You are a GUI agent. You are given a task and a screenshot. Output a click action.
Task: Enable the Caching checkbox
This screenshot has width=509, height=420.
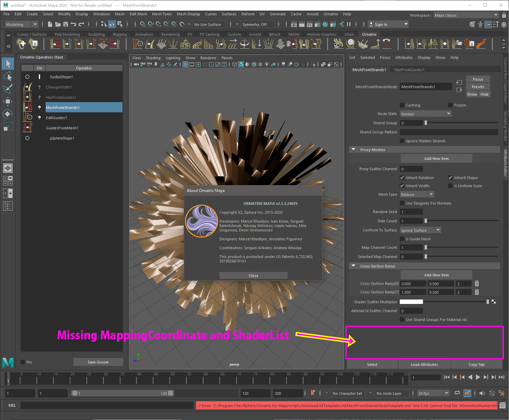pyautogui.click(x=402, y=105)
